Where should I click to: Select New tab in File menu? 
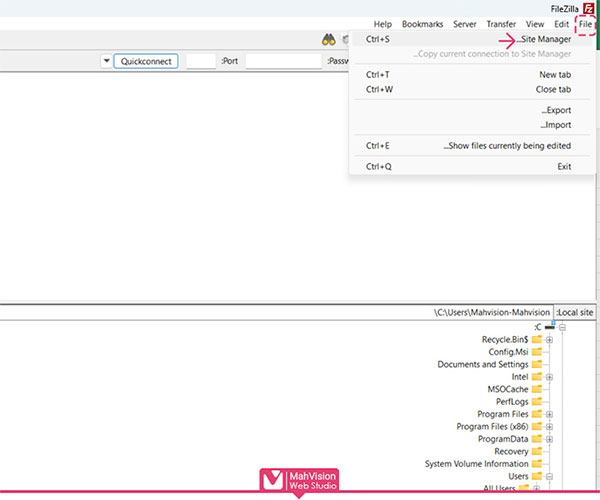[x=555, y=75]
